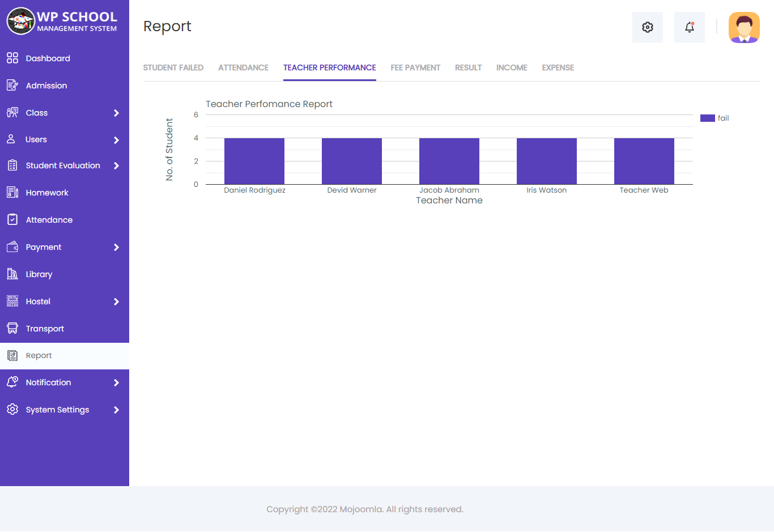This screenshot has height=532, width=774.
Task: Click Iris Watson's bar
Action: coord(547,161)
